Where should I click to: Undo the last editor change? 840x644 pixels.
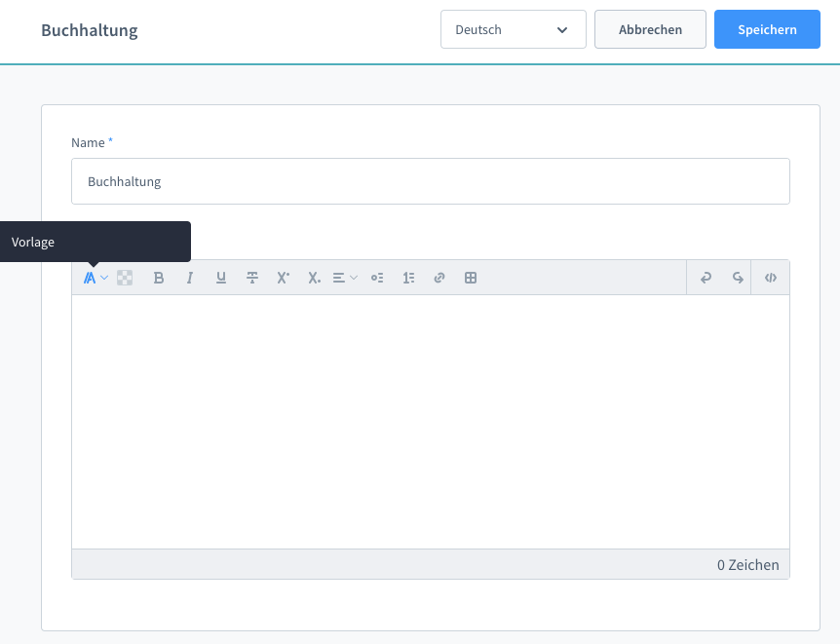(706, 278)
